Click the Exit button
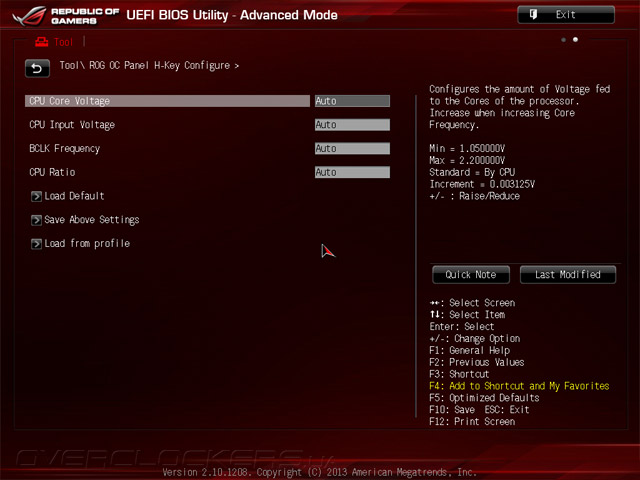 (x=566, y=15)
